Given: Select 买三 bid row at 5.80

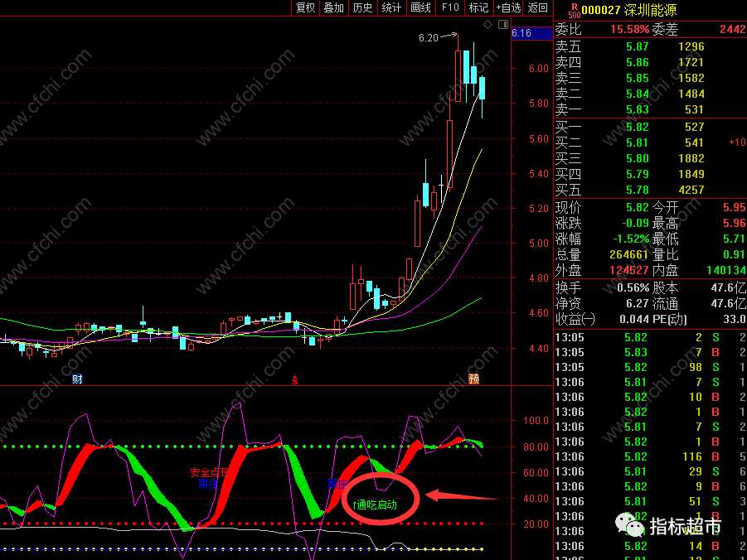Looking at the screenshot, I should coord(650,158).
